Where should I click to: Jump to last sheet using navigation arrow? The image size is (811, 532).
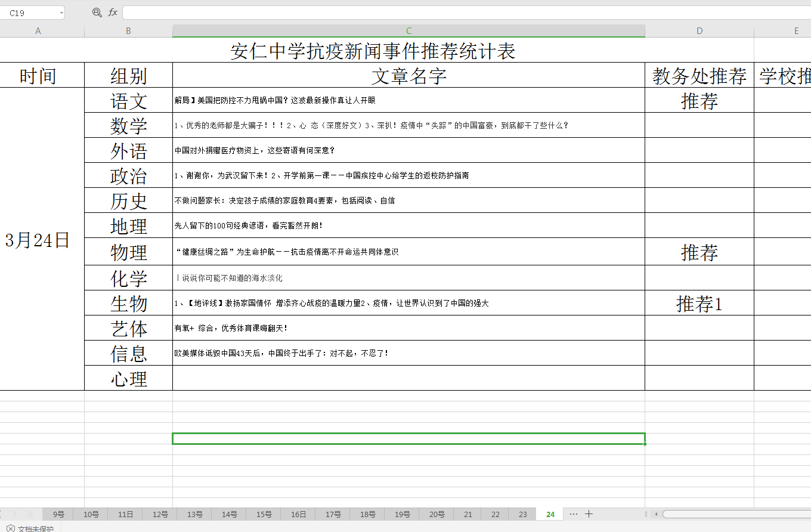[x=29, y=514]
